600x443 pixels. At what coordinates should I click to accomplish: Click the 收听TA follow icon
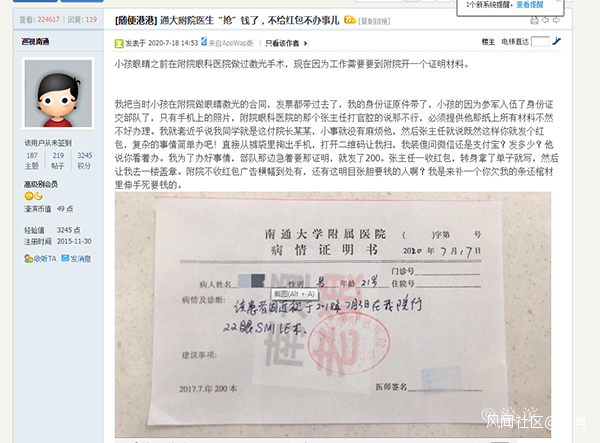pos(29,259)
